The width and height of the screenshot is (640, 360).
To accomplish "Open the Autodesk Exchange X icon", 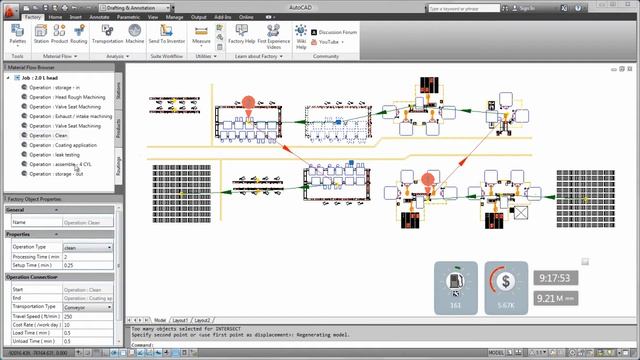I will point(564,8).
